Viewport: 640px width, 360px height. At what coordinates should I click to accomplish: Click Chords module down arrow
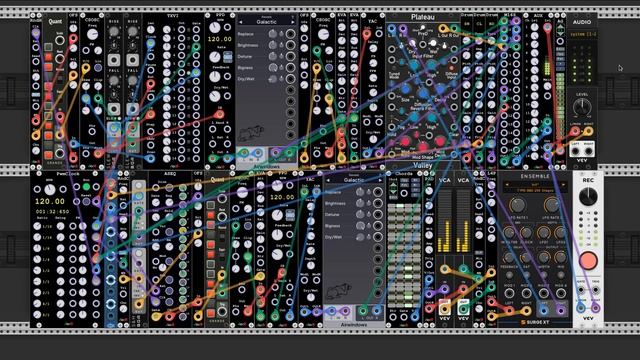coord(393,193)
